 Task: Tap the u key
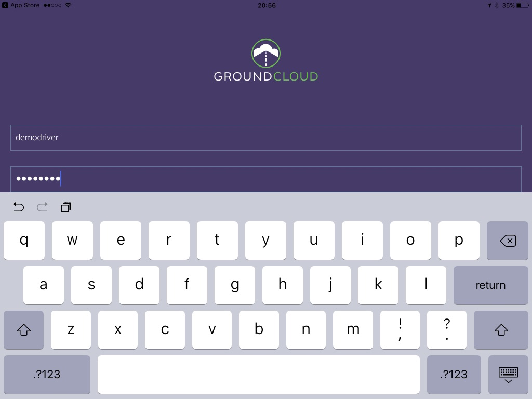point(314,241)
